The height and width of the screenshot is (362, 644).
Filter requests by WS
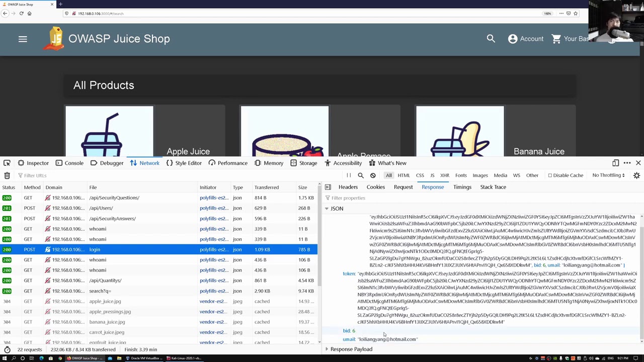click(516, 175)
